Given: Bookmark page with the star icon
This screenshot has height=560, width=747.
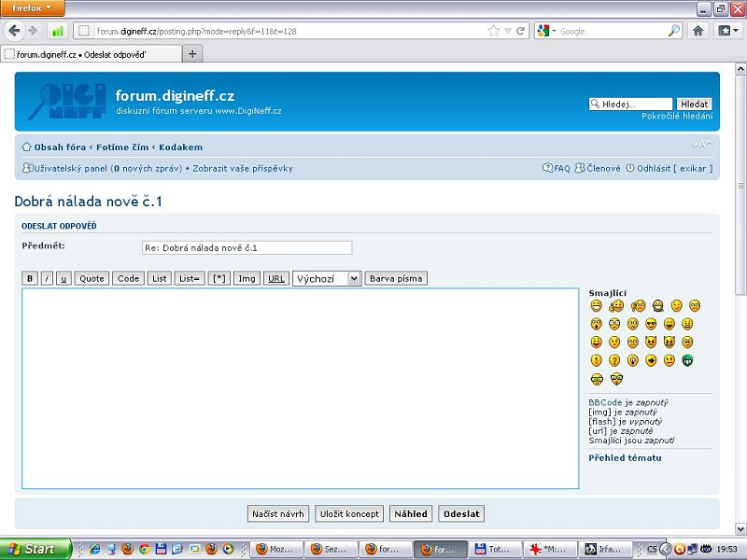Looking at the screenshot, I should tap(493, 31).
